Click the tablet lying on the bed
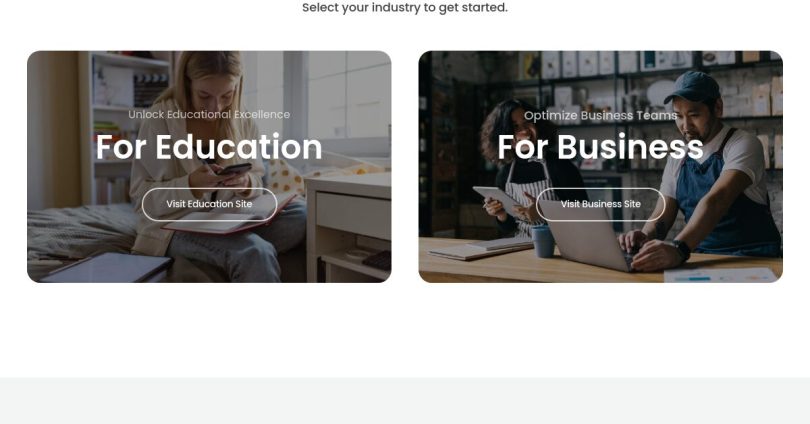Image resolution: width=810 pixels, height=424 pixels. (x=107, y=267)
